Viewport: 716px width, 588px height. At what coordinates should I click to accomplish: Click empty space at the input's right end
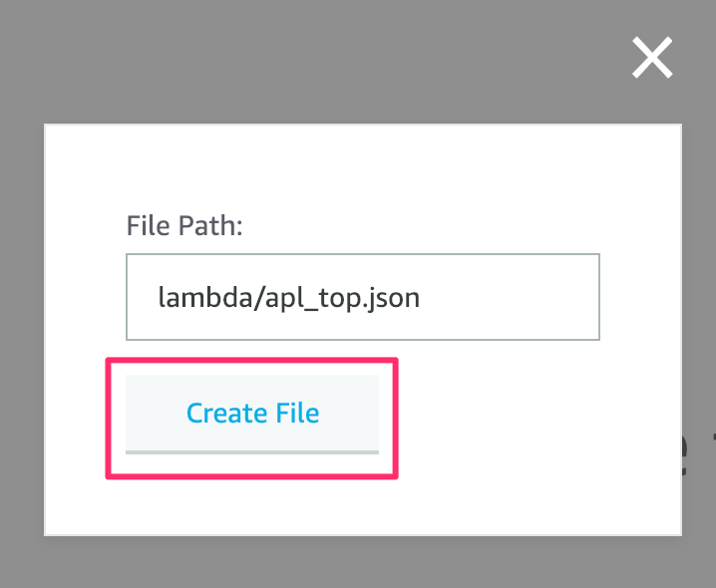(x=512, y=297)
